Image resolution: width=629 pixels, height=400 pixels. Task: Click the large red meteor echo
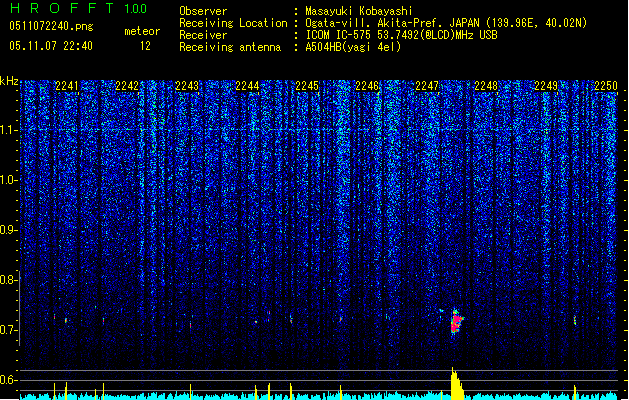click(x=456, y=322)
